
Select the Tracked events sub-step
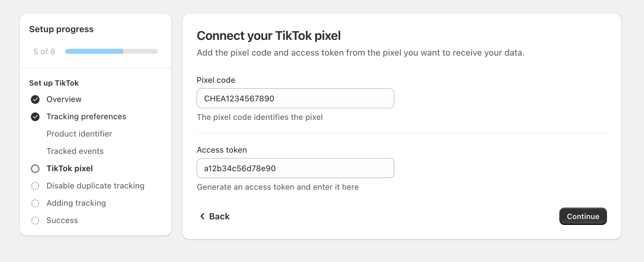click(75, 151)
